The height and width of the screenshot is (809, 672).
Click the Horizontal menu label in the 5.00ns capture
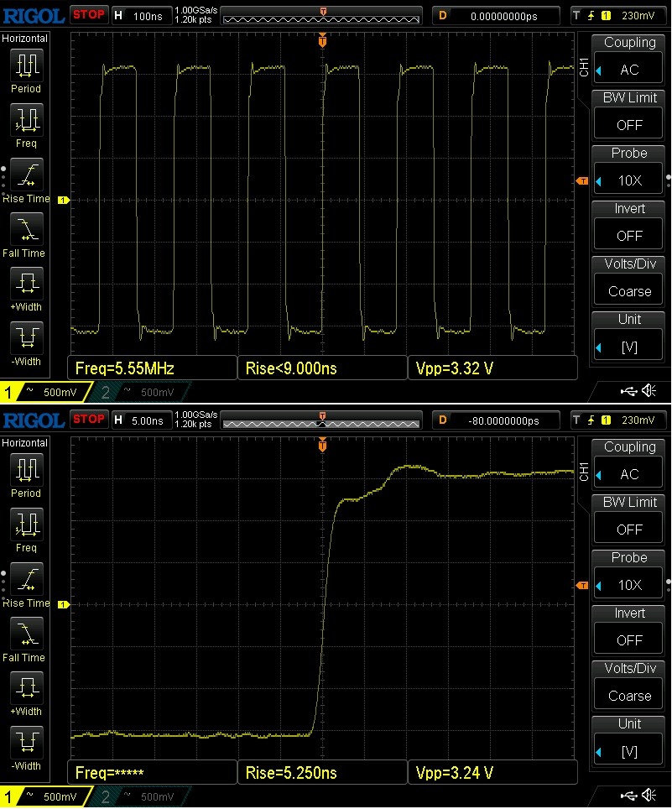25,442
